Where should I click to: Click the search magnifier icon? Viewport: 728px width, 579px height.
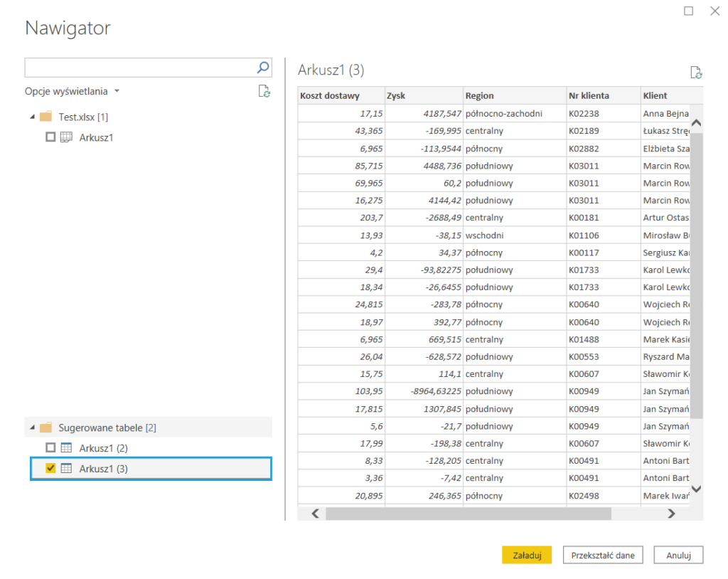(x=263, y=68)
